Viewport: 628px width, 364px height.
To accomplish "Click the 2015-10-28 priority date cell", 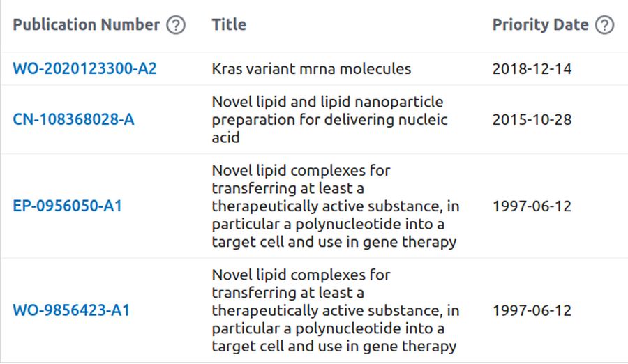I will [532, 119].
